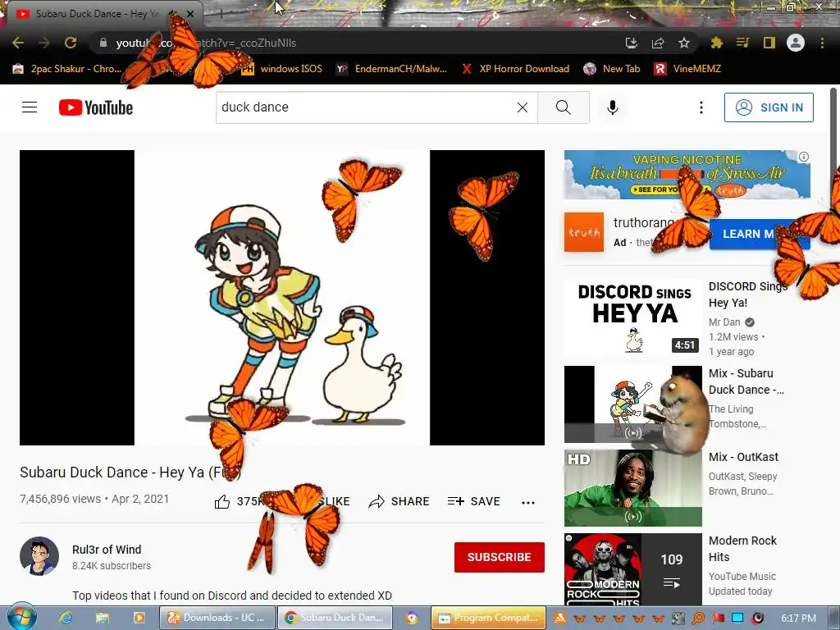
Task: Open the DISCORD SINGS HEY YA thumbnail
Action: (x=632, y=318)
